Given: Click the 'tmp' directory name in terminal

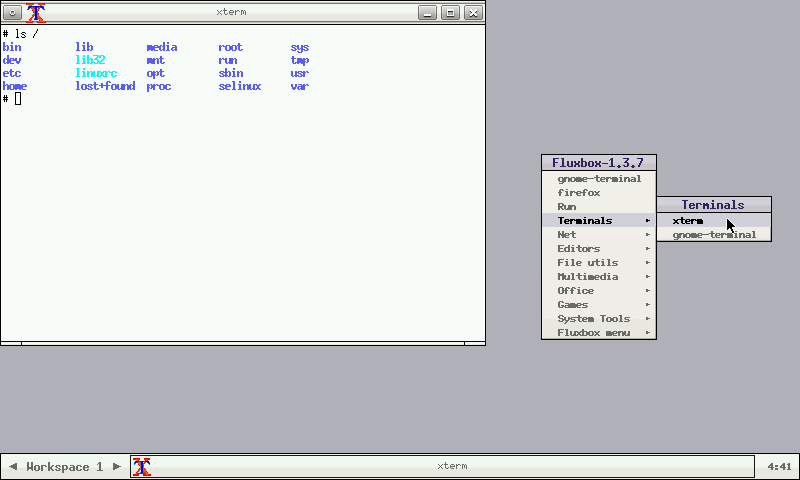Looking at the screenshot, I should pos(300,60).
